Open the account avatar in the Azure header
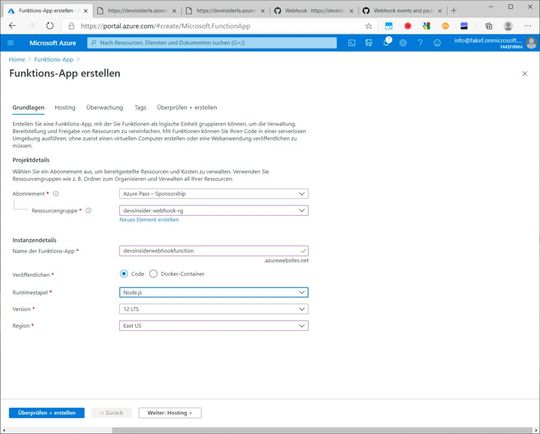Viewport: 540px width, 434px height. (x=531, y=43)
